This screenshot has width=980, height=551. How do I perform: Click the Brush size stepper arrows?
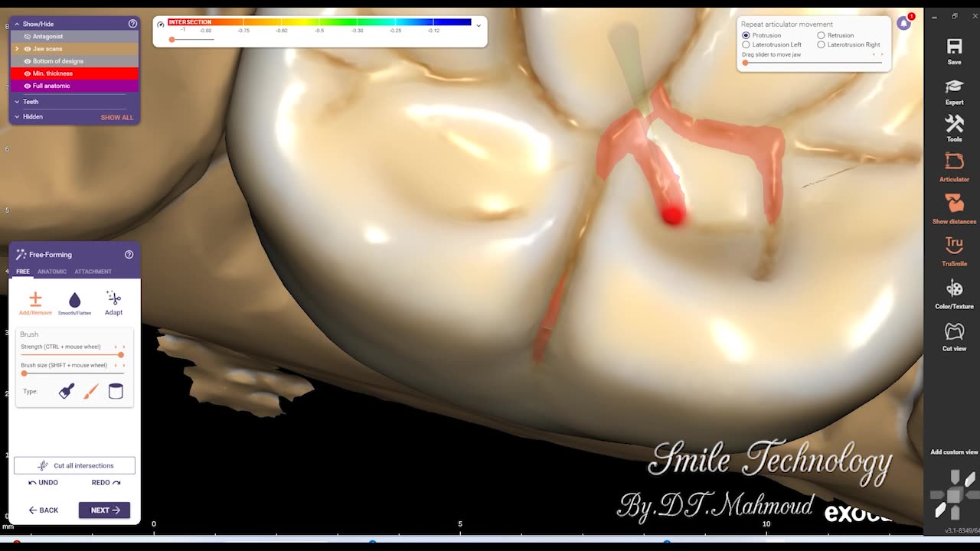(119, 365)
